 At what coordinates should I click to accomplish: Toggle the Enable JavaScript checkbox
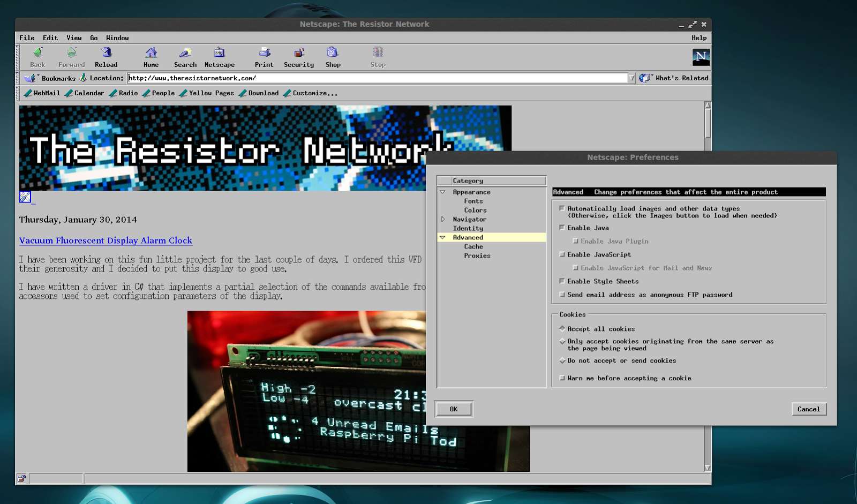click(562, 254)
